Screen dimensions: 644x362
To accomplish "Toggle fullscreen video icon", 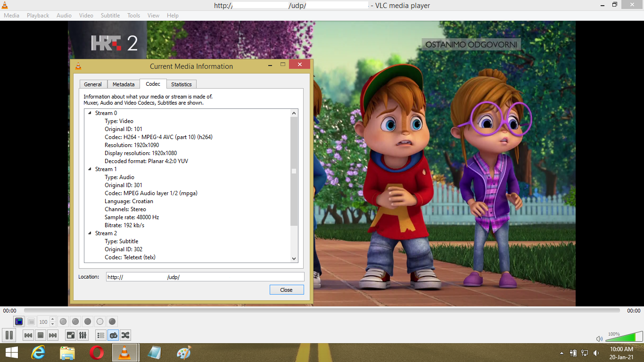I will (x=71, y=335).
